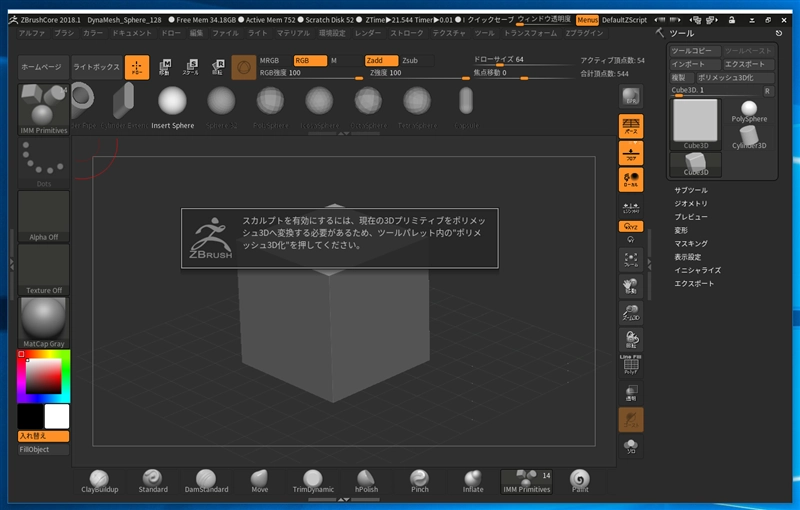
Task: Choose the Cylinder Extend insert mesh
Action: tap(124, 107)
